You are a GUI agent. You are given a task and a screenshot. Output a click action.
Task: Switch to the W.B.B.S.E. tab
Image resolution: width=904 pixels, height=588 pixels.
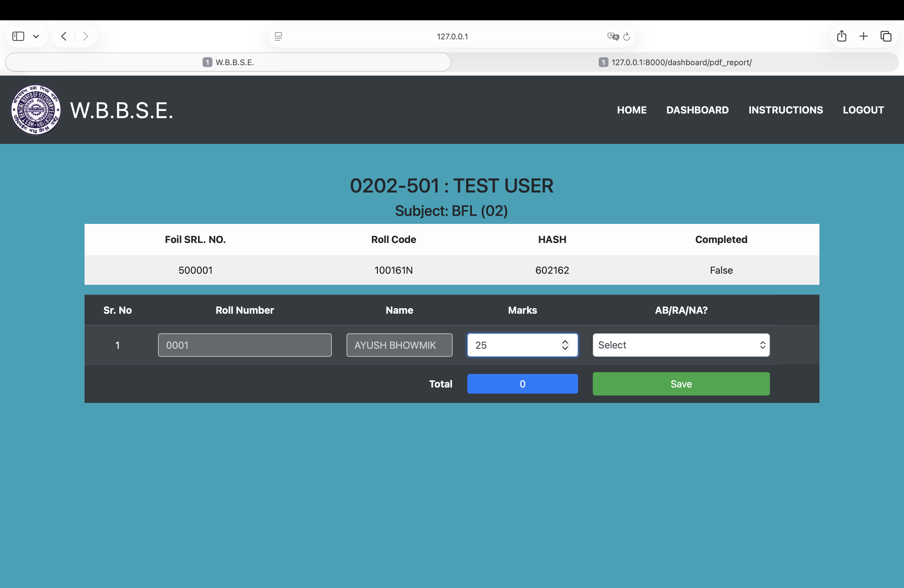[228, 62]
